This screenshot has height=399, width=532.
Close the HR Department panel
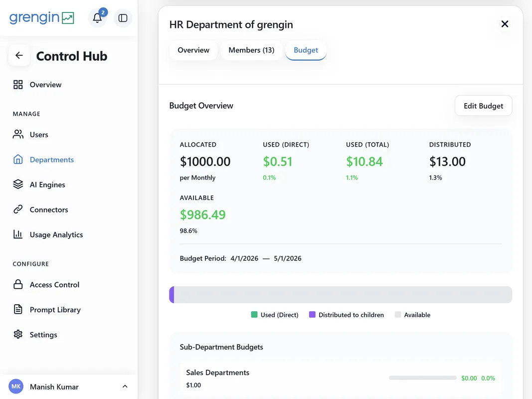tap(505, 24)
